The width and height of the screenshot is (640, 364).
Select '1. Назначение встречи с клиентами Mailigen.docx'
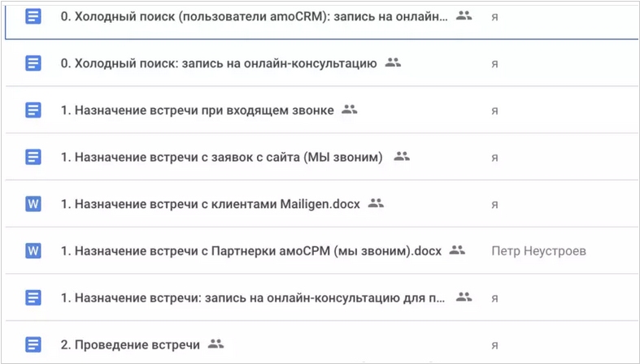click(210, 204)
